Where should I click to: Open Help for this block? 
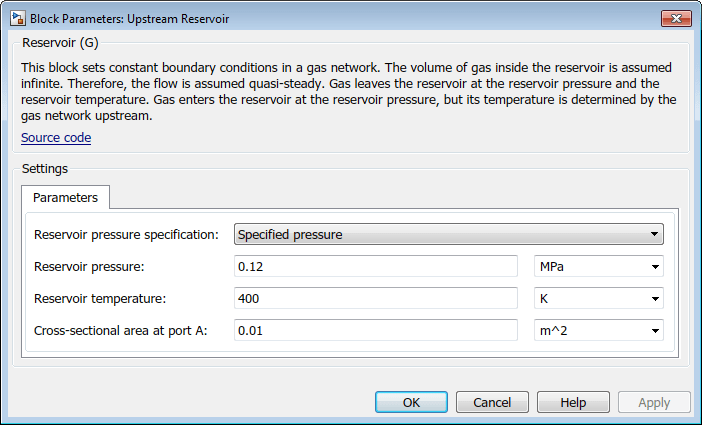pyautogui.click(x=573, y=402)
